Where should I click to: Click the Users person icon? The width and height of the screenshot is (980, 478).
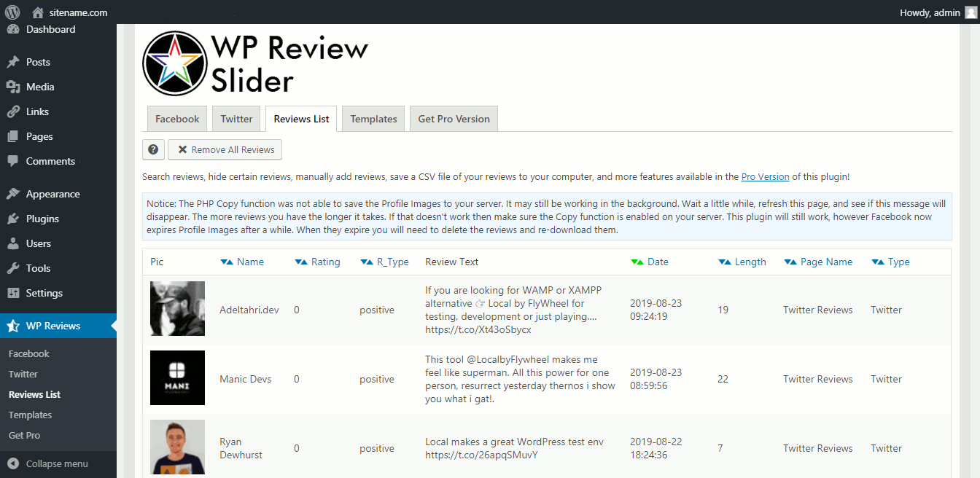click(x=13, y=243)
